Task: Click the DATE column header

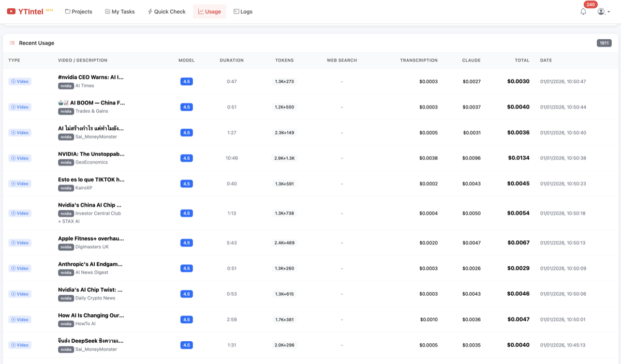Action: pos(546,60)
